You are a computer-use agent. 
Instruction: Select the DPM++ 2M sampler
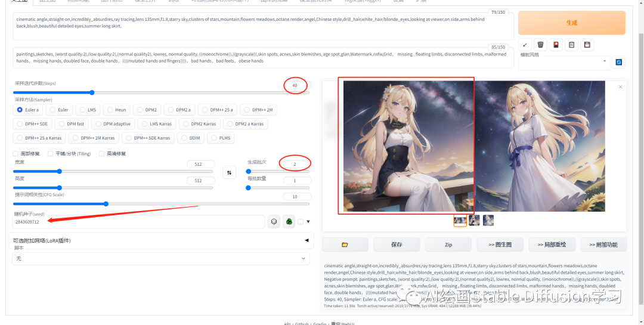259,110
